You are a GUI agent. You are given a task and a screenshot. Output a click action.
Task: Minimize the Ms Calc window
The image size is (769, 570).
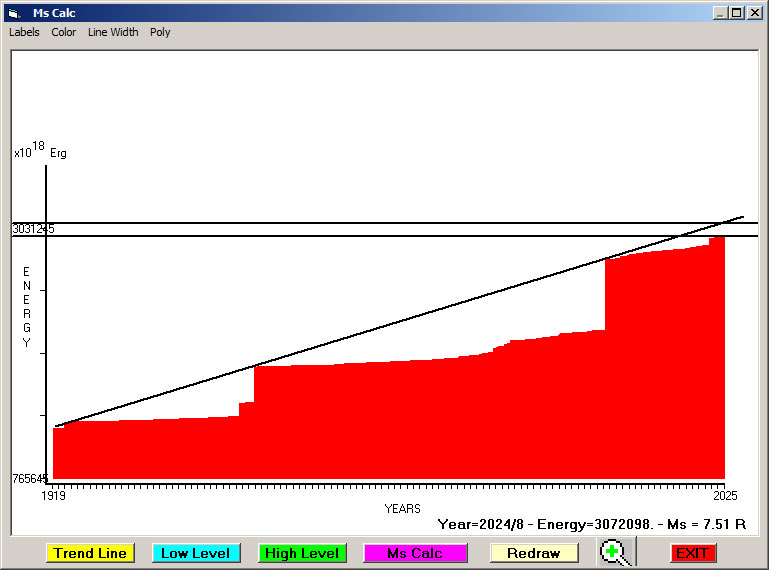[720, 13]
